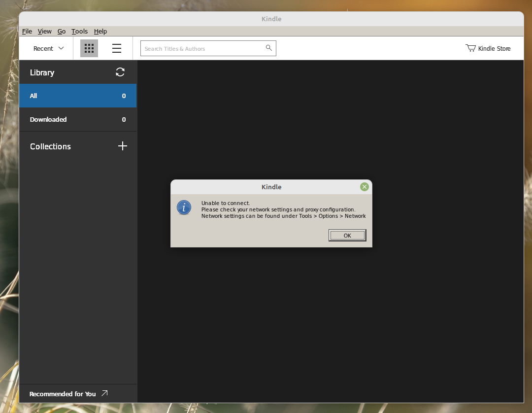Click the Collections heading
Viewport: 532px width, 413px height.
[x=50, y=146]
